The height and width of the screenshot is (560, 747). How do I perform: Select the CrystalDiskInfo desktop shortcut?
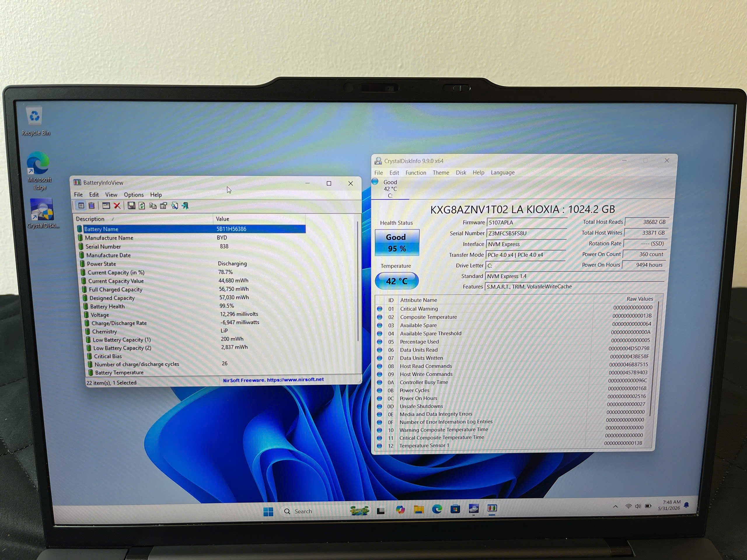[x=42, y=213]
